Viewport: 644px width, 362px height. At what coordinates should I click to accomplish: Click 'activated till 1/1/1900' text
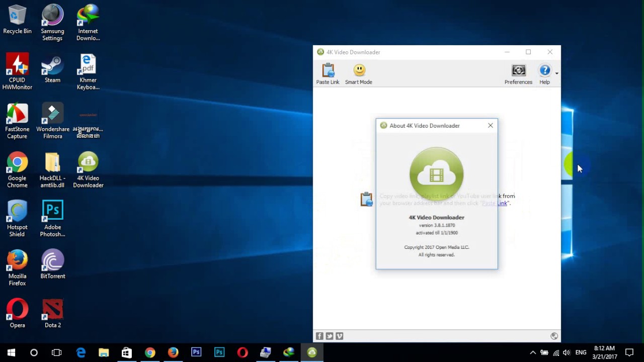[437, 233]
